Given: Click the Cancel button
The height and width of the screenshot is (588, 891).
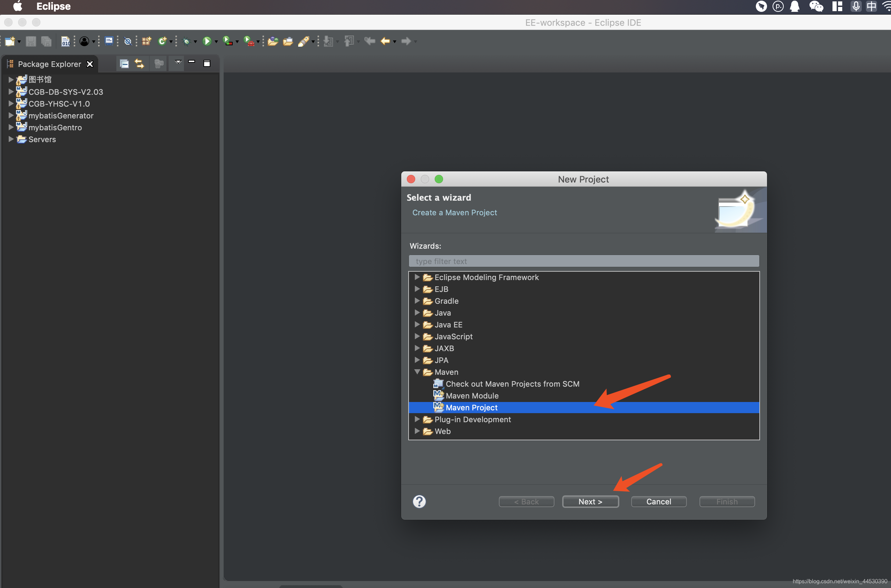Looking at the screenshot, I should 659,502.
